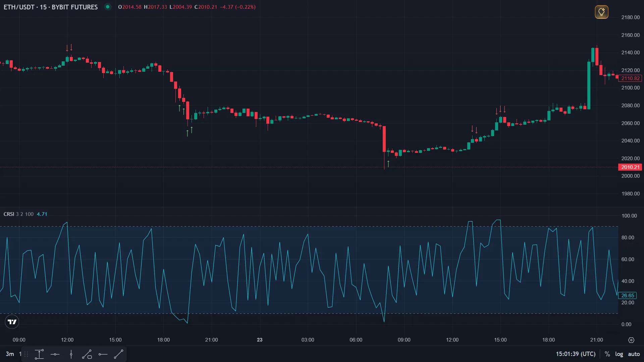
Task: Grab the drawing toolbar drag handle
Action: [x=26, y=354]
